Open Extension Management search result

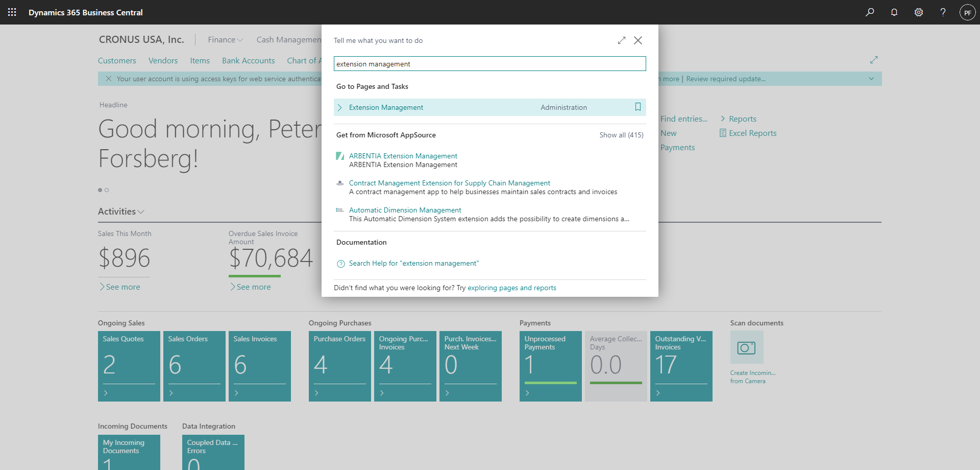[x=386, y=107]
